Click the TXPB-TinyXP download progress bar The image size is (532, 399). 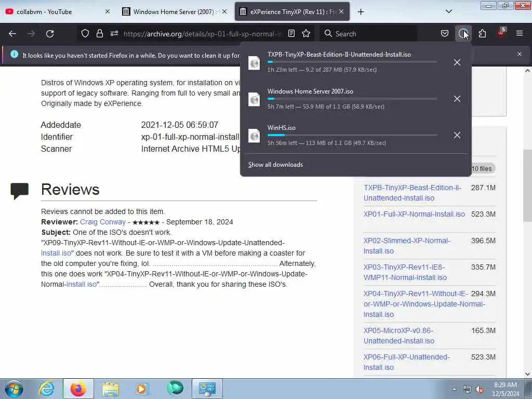[352, 62]
